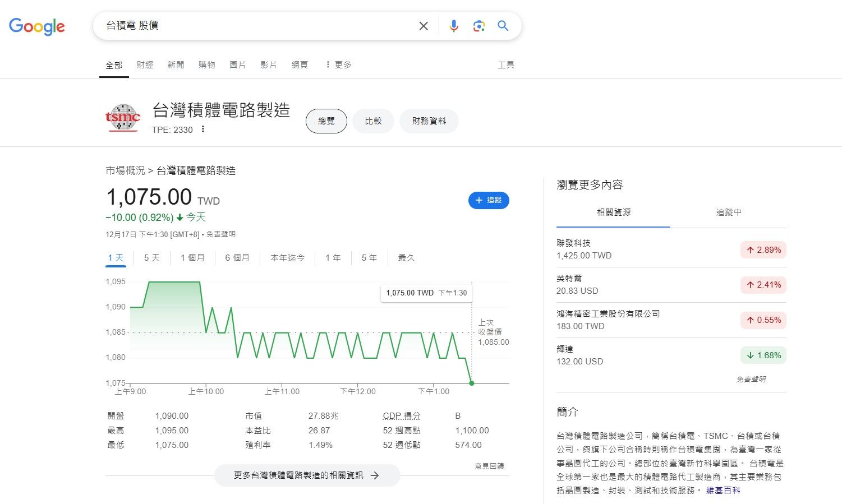Switch to the 財經 tab

(145, 65)
